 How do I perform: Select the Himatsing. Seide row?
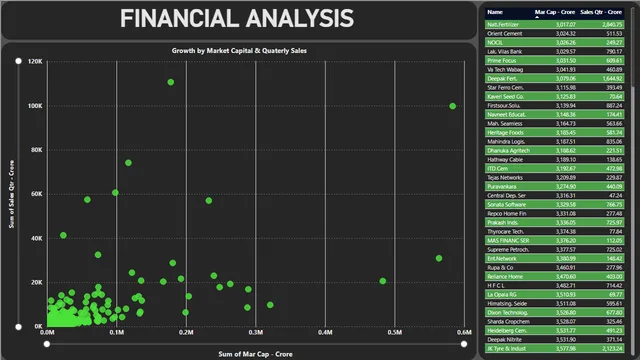point(554,303)
